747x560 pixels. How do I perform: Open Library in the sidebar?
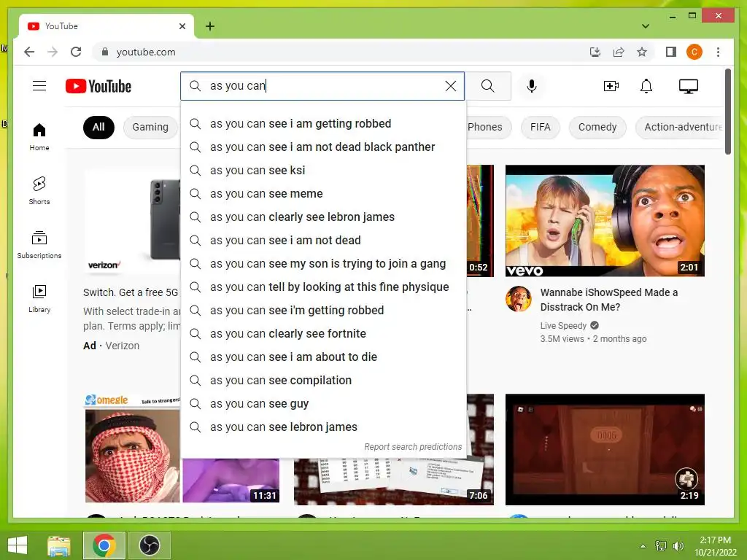click(39, 298)
